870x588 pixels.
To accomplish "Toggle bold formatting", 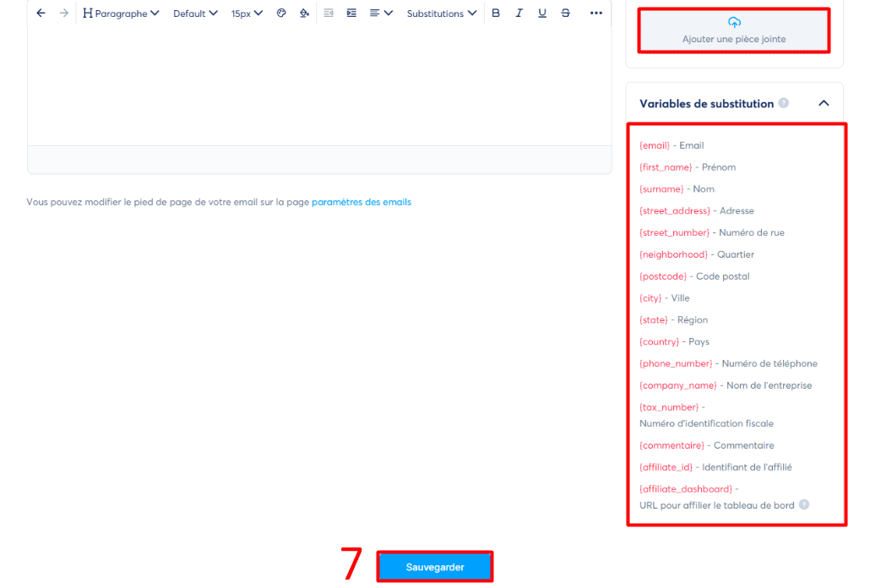I will pos(496,13).
